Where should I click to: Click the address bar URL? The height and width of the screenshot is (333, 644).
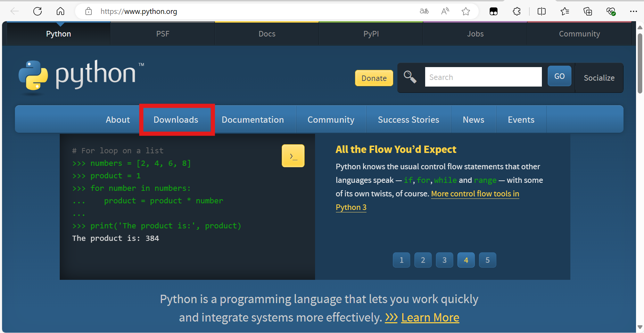coord(139,11)
